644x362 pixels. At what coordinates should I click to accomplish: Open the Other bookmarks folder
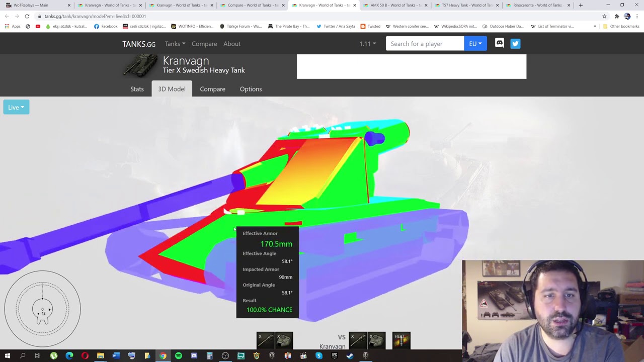[x=621, y=26]
